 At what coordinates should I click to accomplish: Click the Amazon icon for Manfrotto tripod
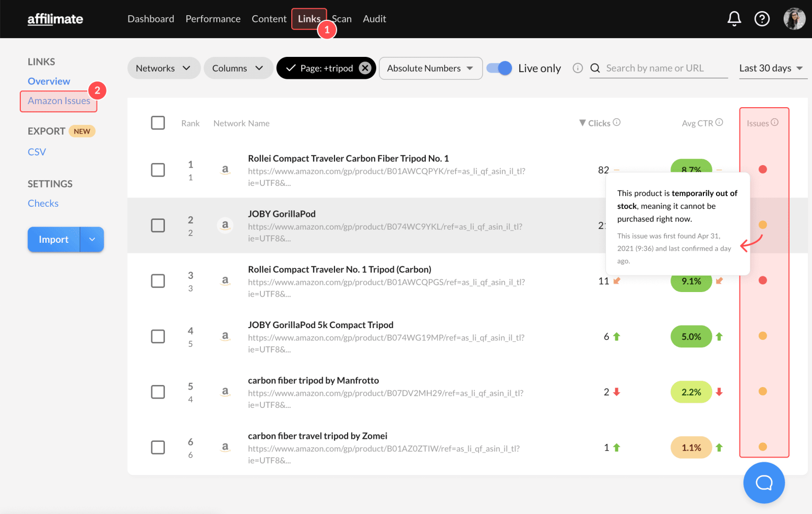pyautogui.click(x=225, y=391)
